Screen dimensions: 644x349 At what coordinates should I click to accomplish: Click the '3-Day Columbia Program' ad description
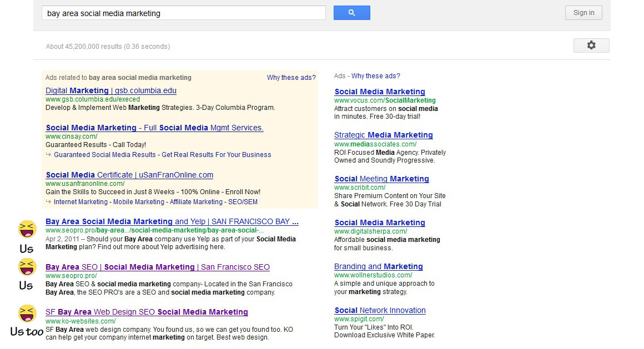[235, 108]
